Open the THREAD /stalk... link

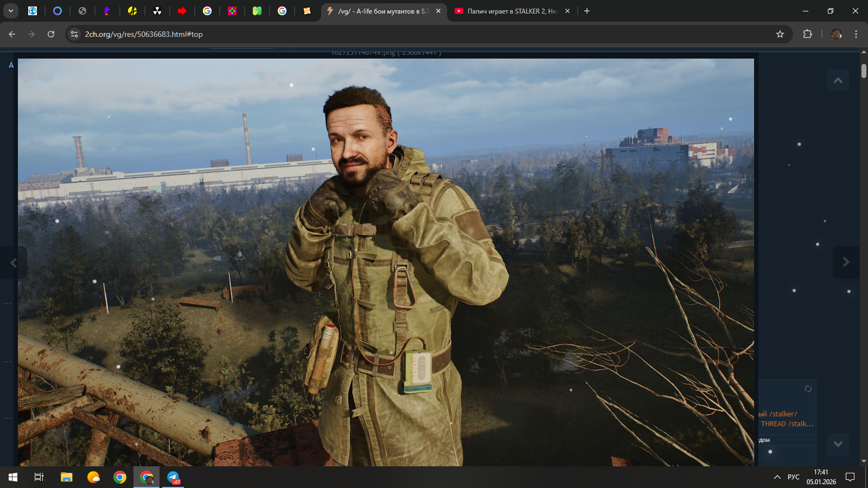tap(787, 424)
